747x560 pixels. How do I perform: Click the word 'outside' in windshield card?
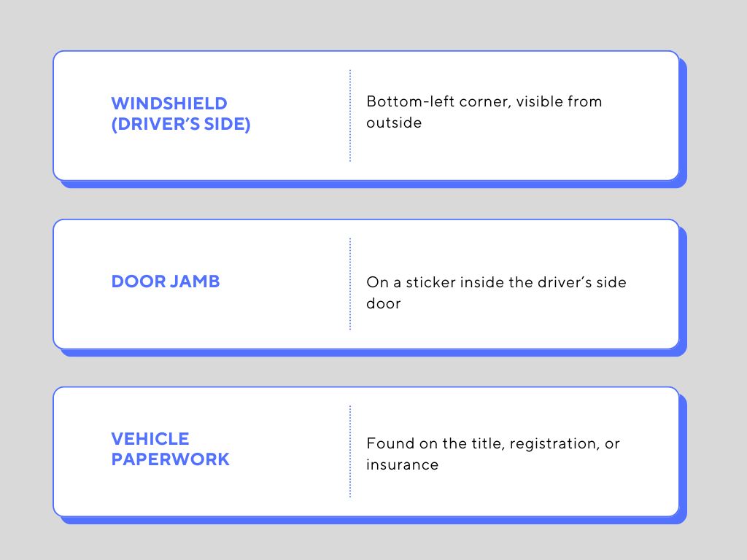[394, 122]
